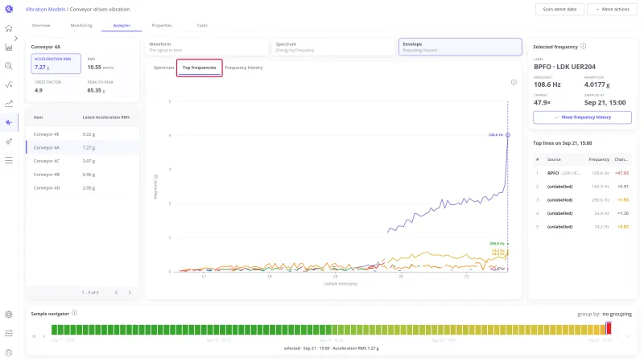Click the chart info icon

(x=514, y=83)
